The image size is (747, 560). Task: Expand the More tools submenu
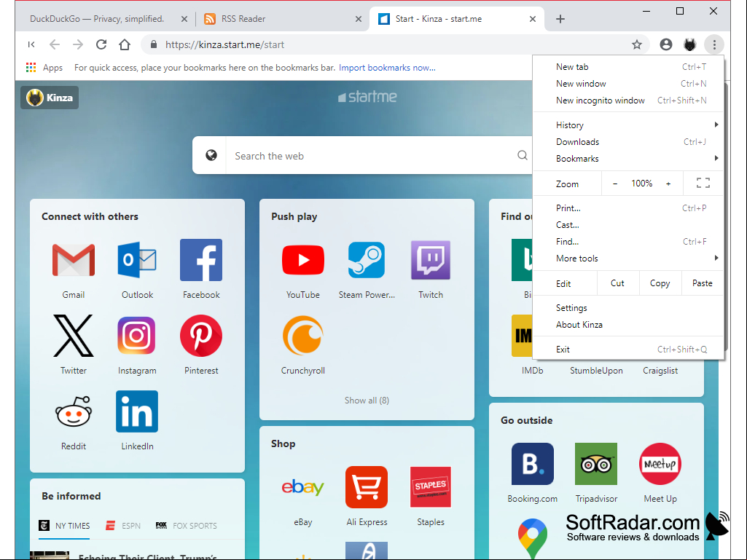tap(628, 258)
